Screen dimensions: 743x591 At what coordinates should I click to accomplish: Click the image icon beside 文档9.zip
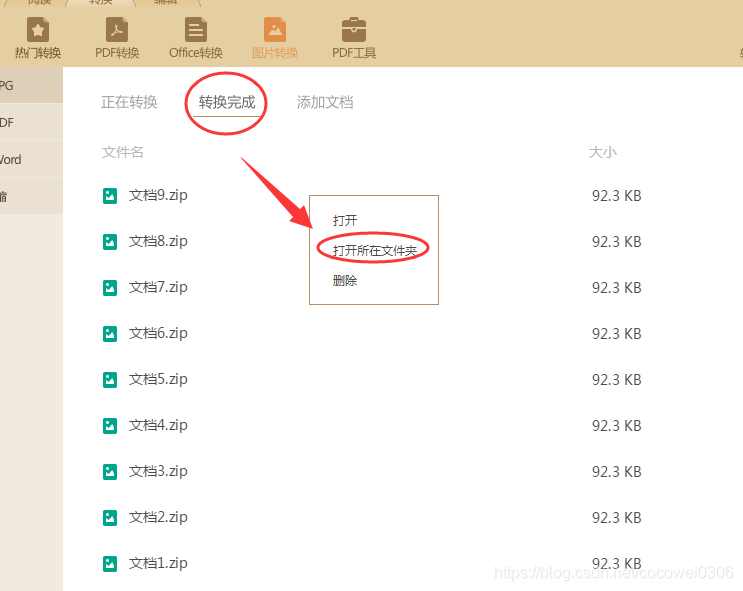tap(110, 196)
